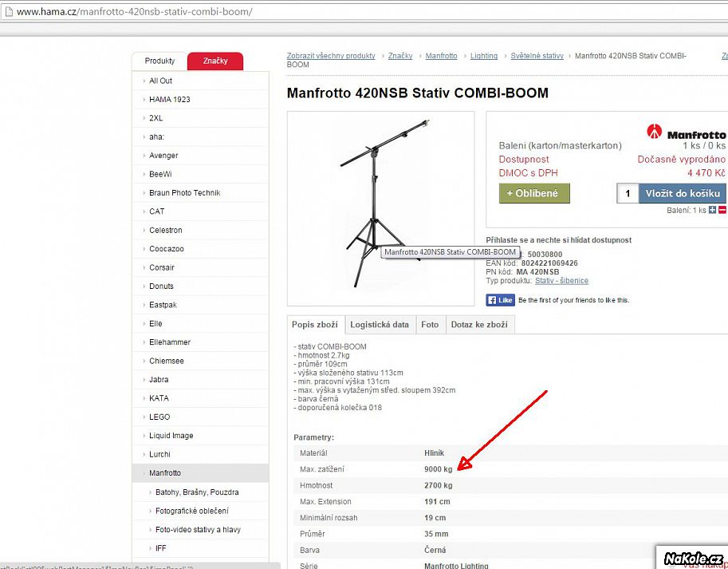The height and width of the screenshot is (569, 728).
Task: Click the page icon in the address bar
Action: tap(8, 12)
